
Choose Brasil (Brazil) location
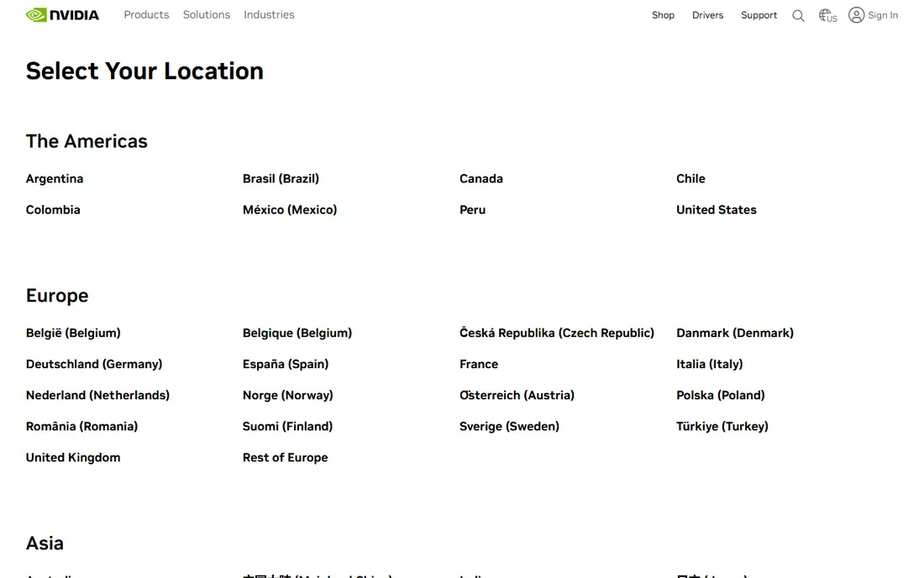(x=281, y=179)
